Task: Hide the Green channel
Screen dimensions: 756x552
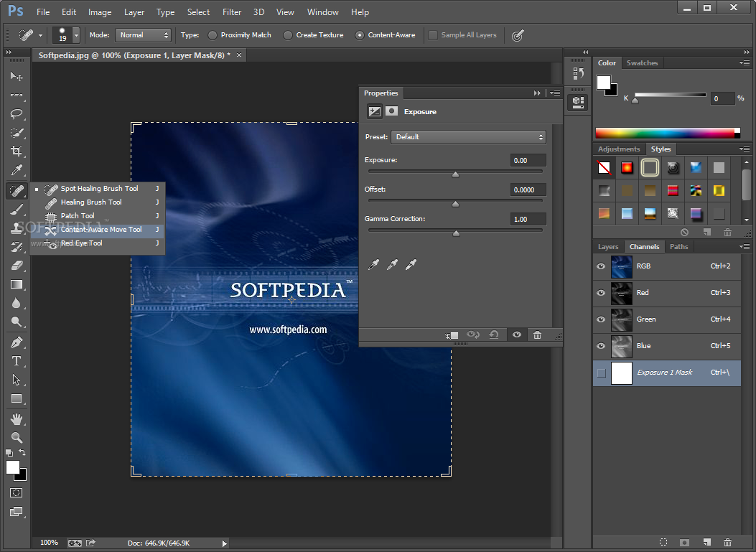Action: pyautogui.click(x=601, y=319)
